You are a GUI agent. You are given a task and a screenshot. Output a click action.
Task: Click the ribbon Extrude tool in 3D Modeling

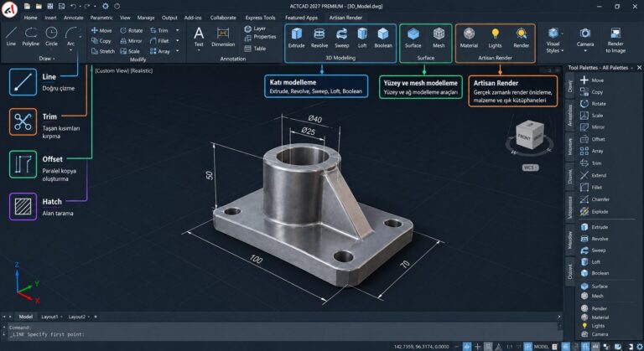pyautogui.click(x=296, y=38)
